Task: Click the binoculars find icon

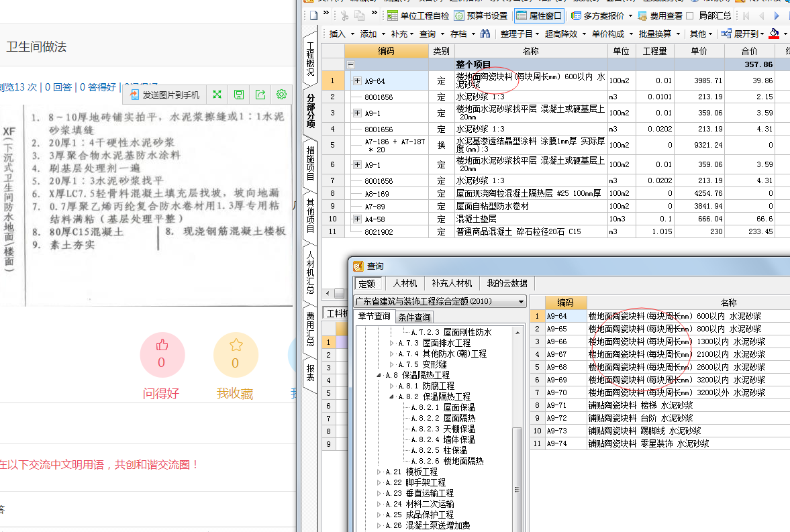Action: click(x=485, y=34)
